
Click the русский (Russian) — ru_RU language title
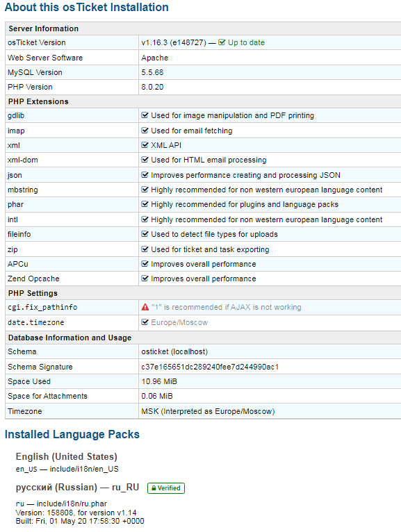[77, 488]
